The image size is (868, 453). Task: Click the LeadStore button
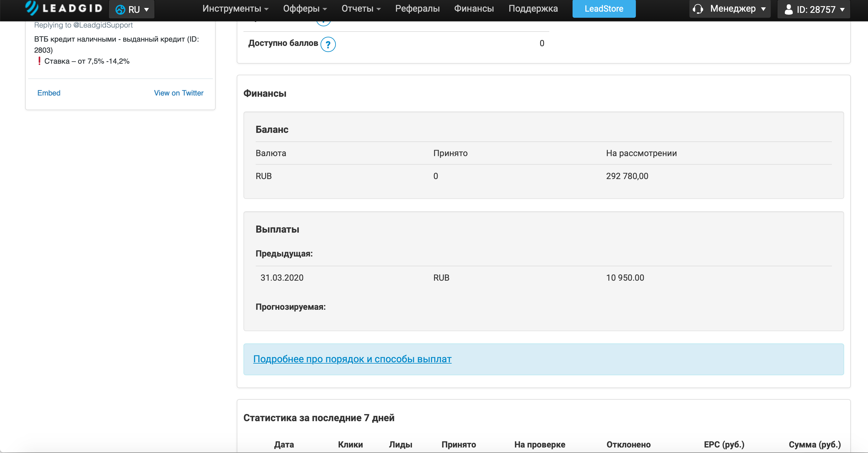603,9
